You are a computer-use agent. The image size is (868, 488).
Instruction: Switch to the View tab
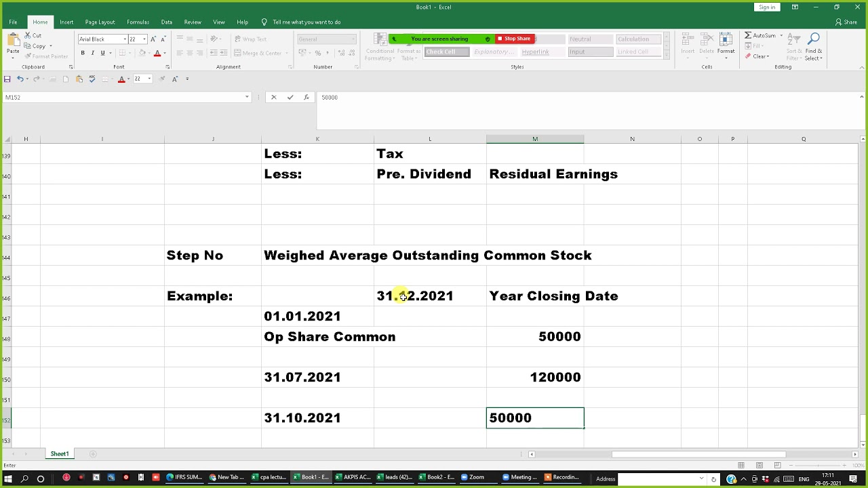[219, 22]
